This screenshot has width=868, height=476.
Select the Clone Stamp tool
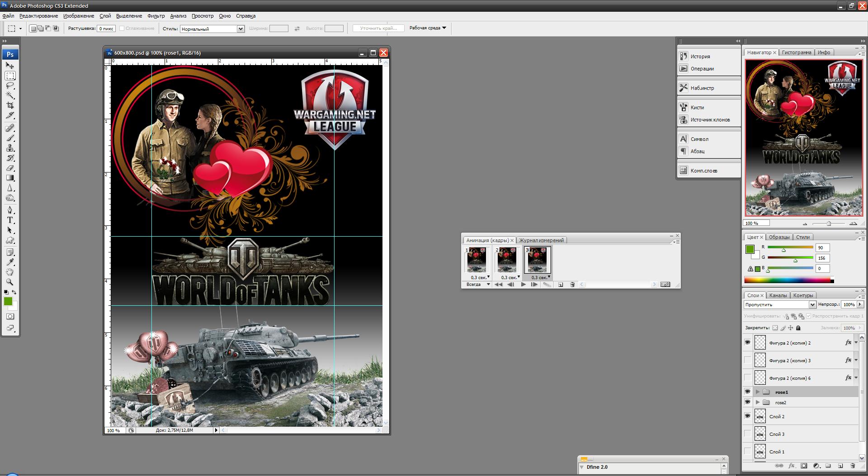(x=10, y=148)
